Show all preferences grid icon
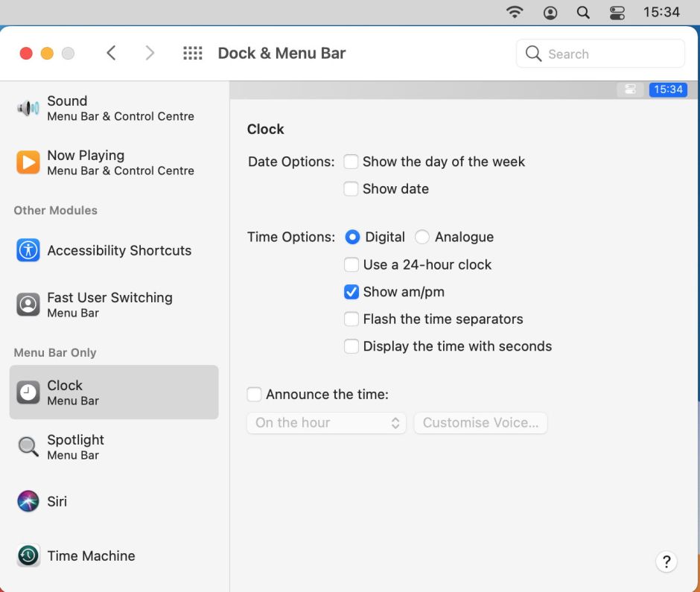 (193, 54)
